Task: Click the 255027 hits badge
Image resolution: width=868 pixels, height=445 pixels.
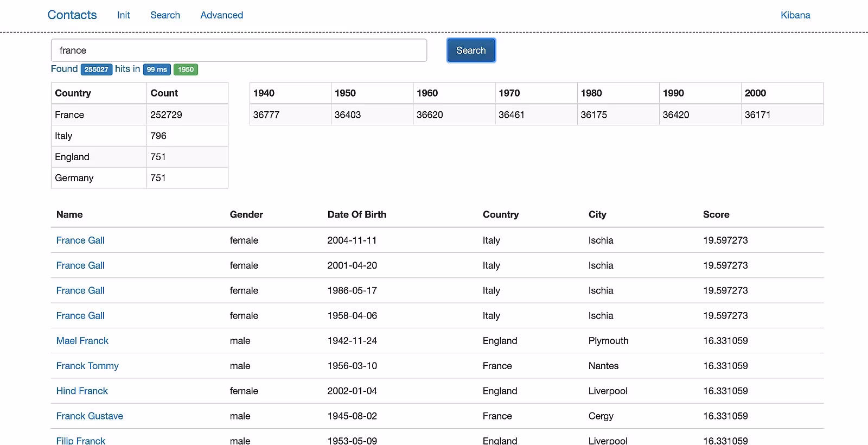Action: click(x=96, y=69)
